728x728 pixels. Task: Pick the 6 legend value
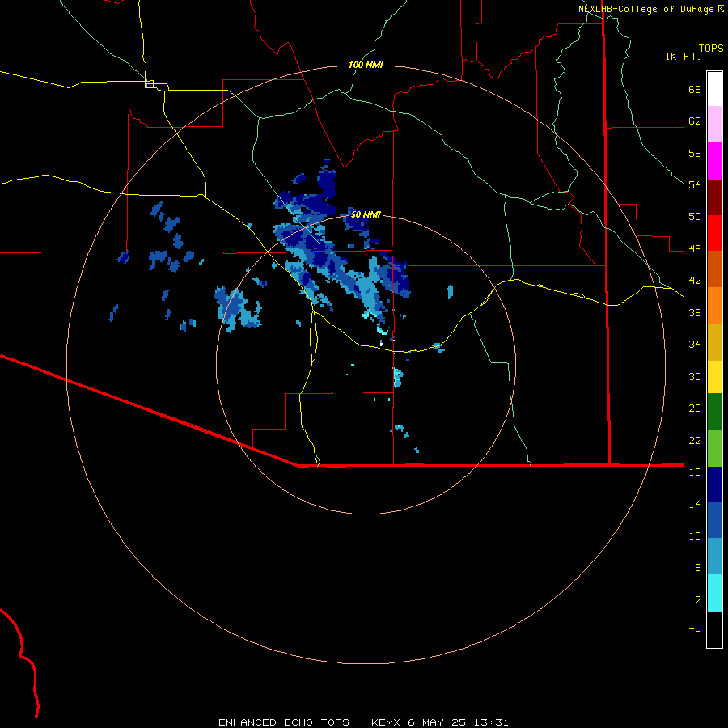coord(698,567)
